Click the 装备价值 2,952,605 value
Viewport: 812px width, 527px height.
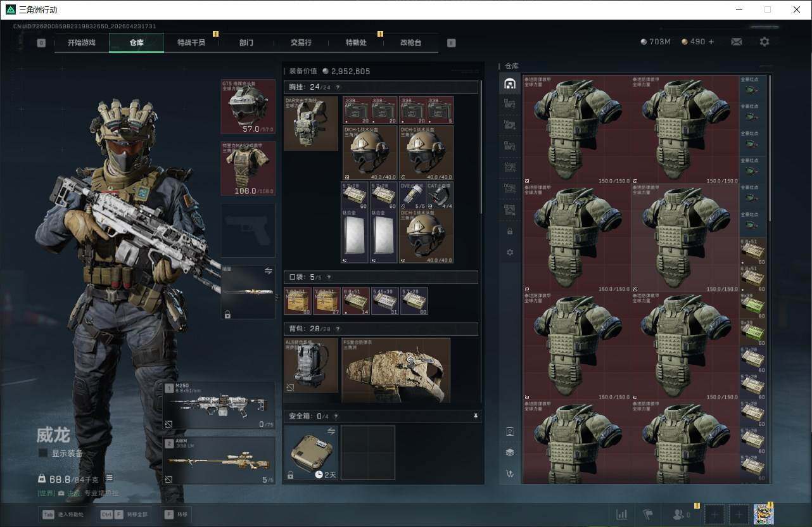329,72
